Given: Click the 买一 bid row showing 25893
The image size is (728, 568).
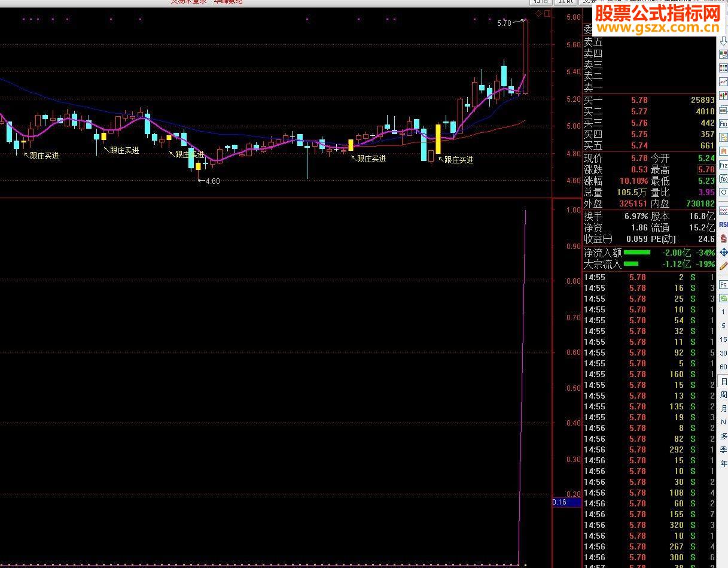Looking at the screenshot, I should click(x=649, y=100).
